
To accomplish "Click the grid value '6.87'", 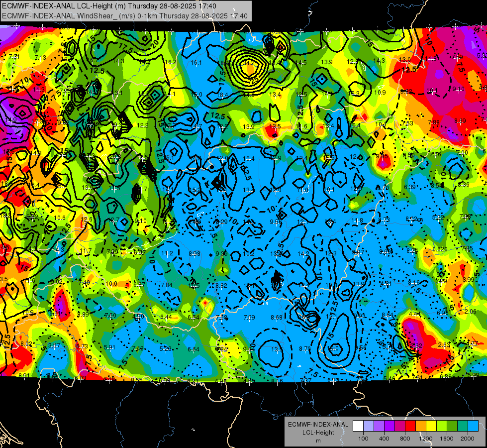I will point(139,284).
